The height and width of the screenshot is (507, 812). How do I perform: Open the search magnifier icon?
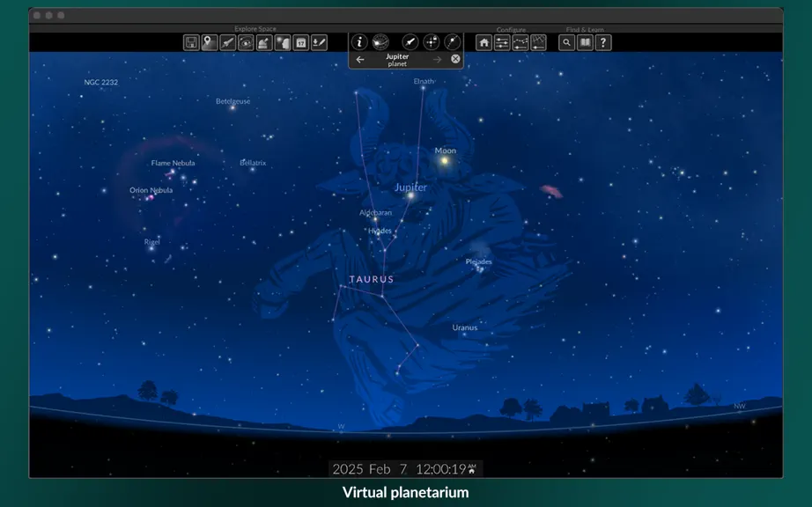[x=566, y=42]
